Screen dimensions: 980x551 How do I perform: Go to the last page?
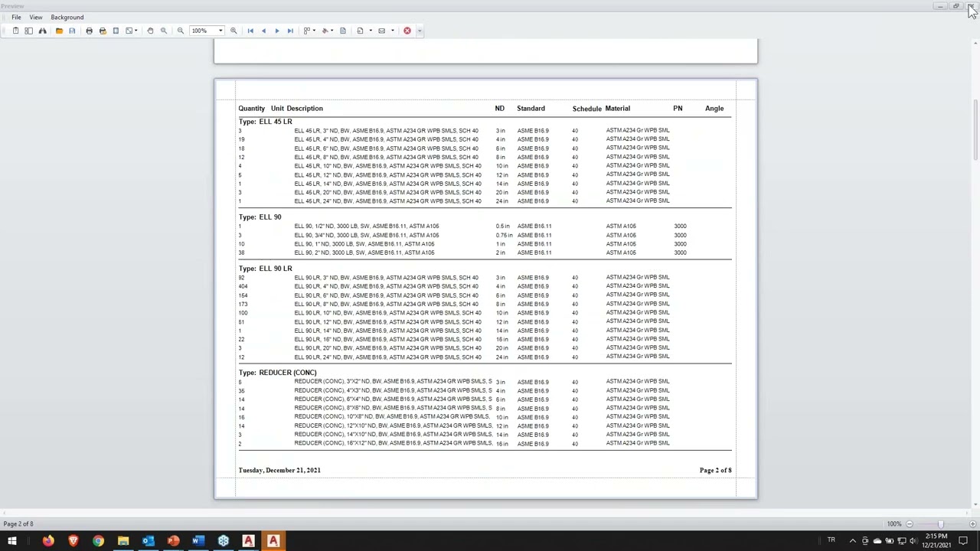coord(290,31)
